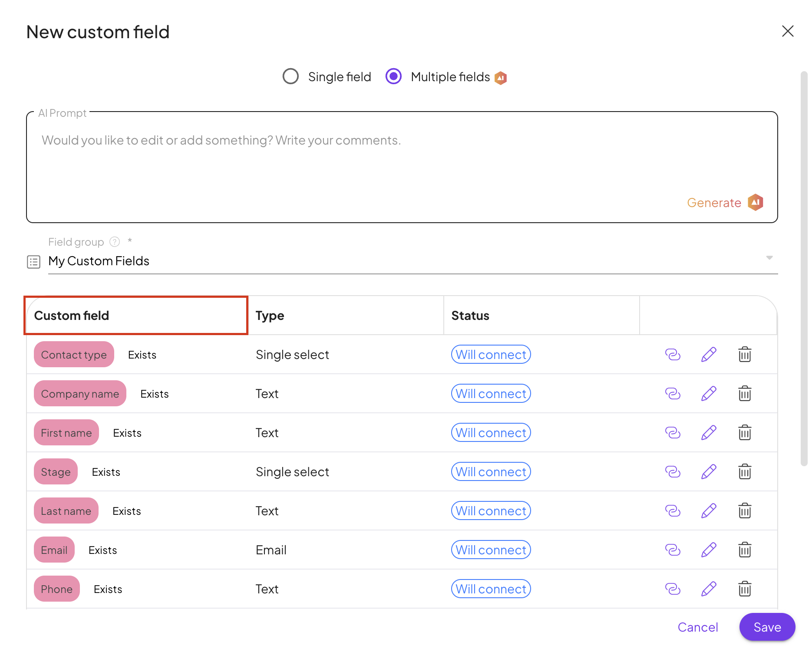Click the link icon in Stage row

pyautogui.click(x=673, y=472)
